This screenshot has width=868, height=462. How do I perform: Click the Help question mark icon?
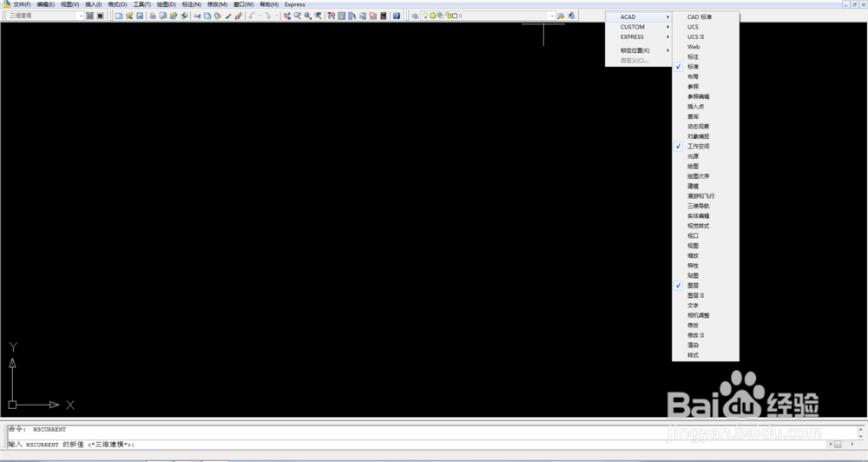397,16
